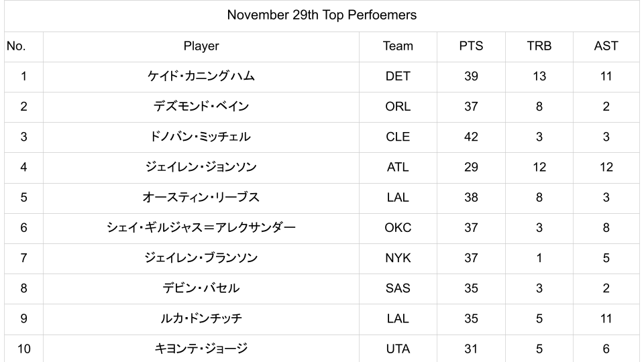Click the "AST" column header
Viewport: 644px width, 362px height.
pyautogui.click(x=606, y=46)
